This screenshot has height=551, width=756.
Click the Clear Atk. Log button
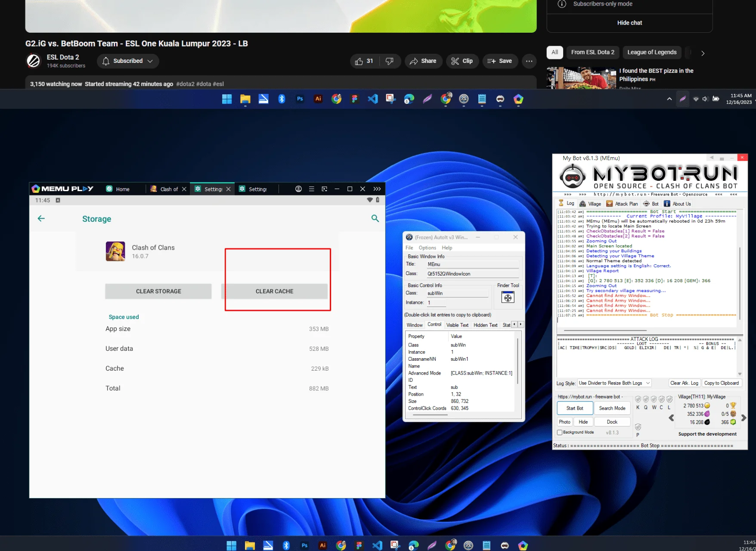[684, 383]
